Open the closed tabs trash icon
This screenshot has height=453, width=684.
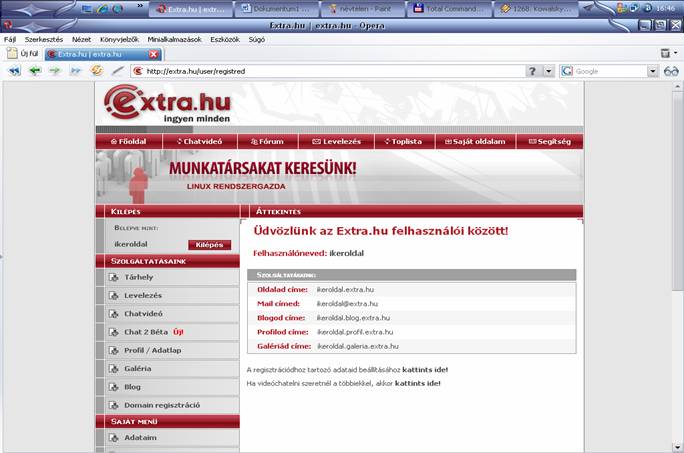click(666, 53)
